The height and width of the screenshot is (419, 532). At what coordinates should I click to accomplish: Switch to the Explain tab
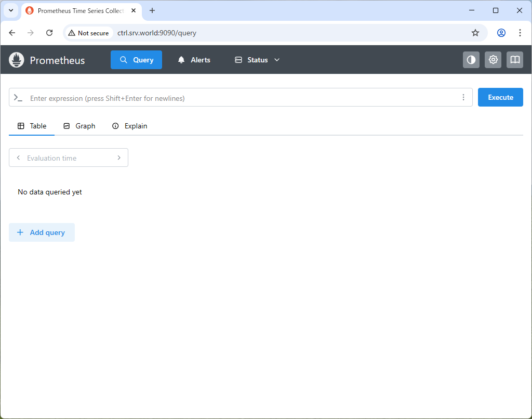click(x=130, y=126)
